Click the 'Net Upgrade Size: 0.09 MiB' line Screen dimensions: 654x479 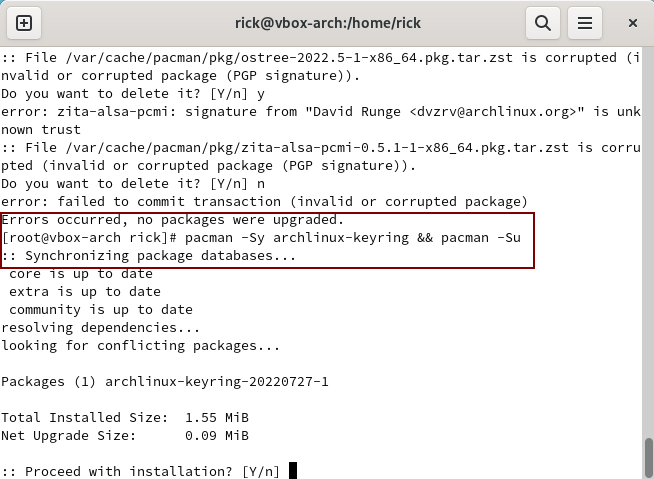[x=125, y=436]
